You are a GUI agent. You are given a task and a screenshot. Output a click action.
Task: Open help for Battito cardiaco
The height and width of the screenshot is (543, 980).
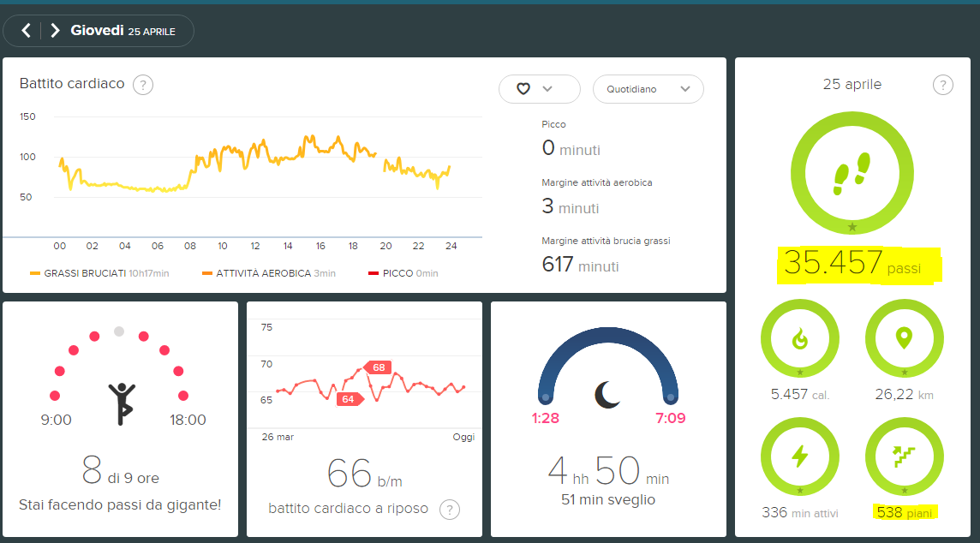pos(143,85)
